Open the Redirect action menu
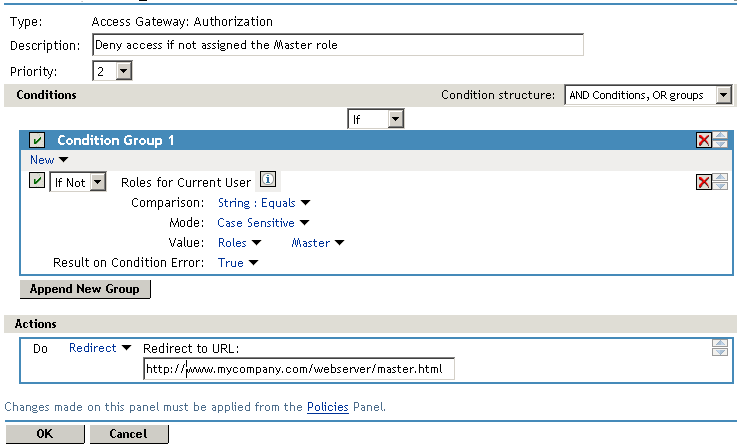This screenshot has width=737, height=447. tap(100, 348)
